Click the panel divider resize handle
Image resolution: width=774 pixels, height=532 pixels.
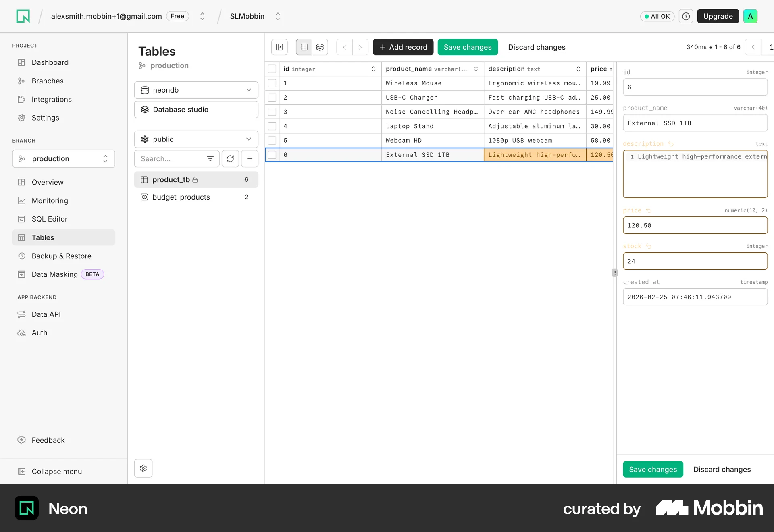point(615,273)
